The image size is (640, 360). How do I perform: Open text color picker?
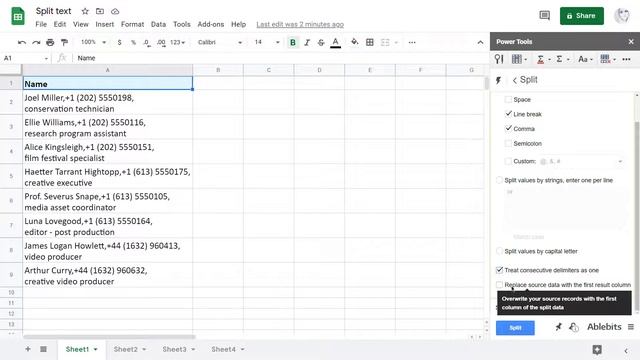click(x=336, y=42)
